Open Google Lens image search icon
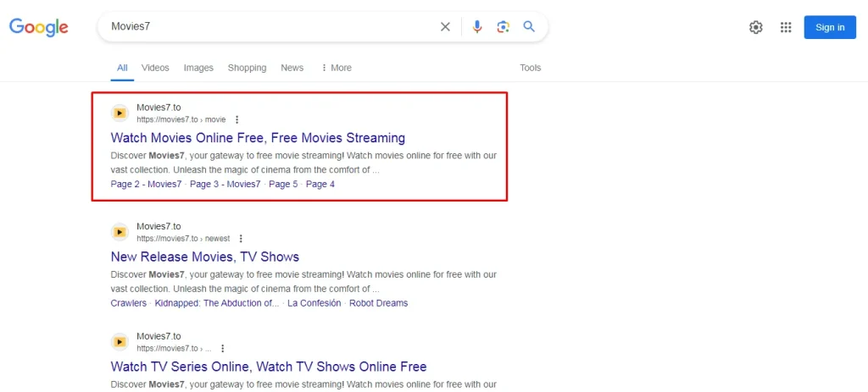 point(504,26)
